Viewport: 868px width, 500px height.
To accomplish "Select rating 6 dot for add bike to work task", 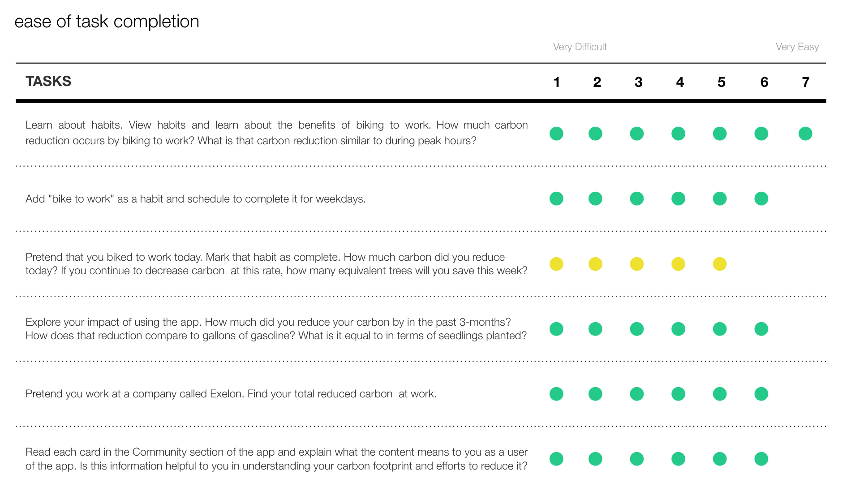I will coord(761,198).
